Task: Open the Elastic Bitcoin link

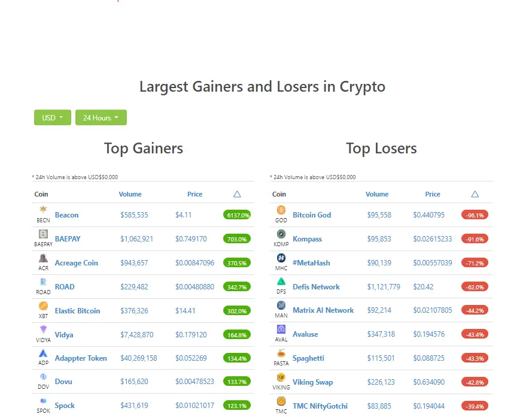Action: (77, 311)
